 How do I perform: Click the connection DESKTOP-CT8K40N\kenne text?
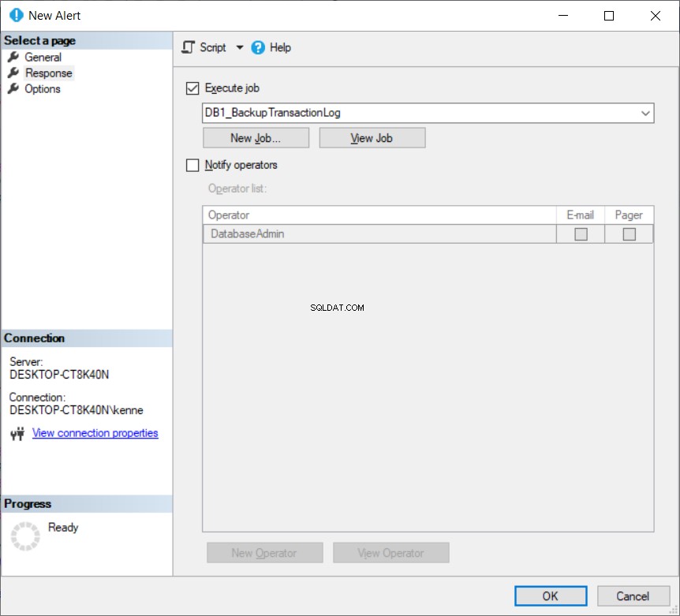77,410
